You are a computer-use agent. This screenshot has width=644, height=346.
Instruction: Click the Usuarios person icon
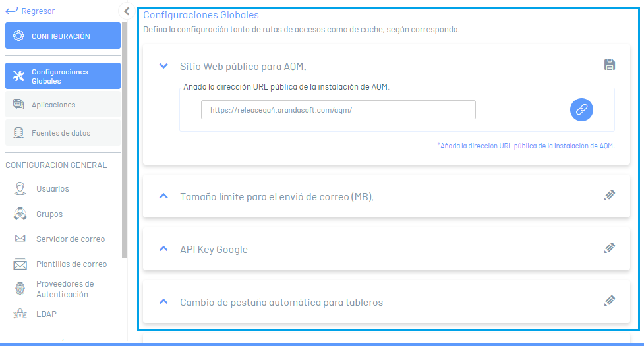pyautogui.click(x=20, y=189)
